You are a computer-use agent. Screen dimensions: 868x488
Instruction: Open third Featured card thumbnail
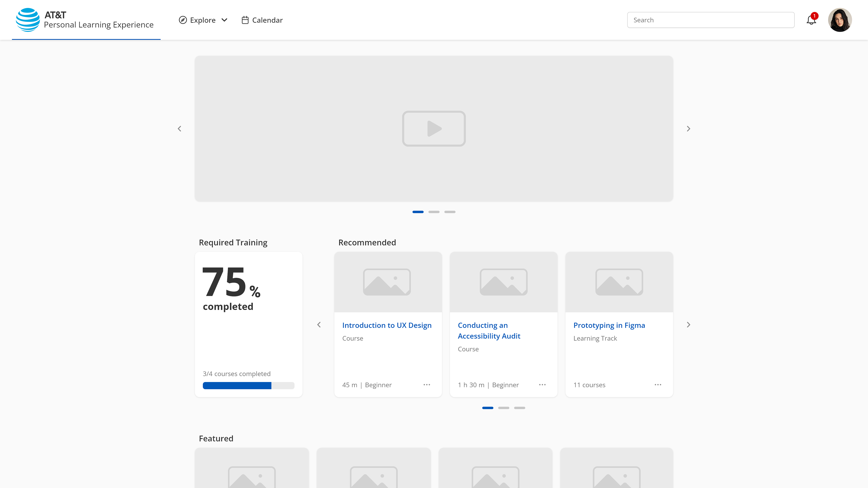pyautogui.click(x=495, y=468)
